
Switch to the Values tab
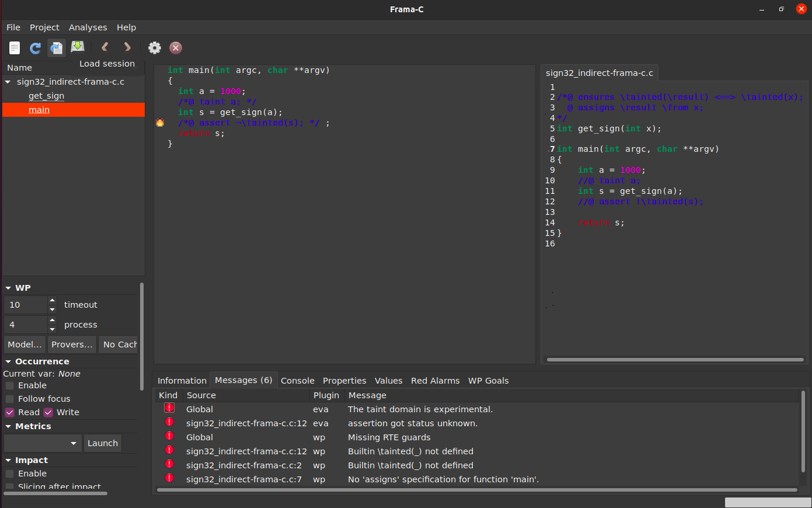tap(389, 381)
